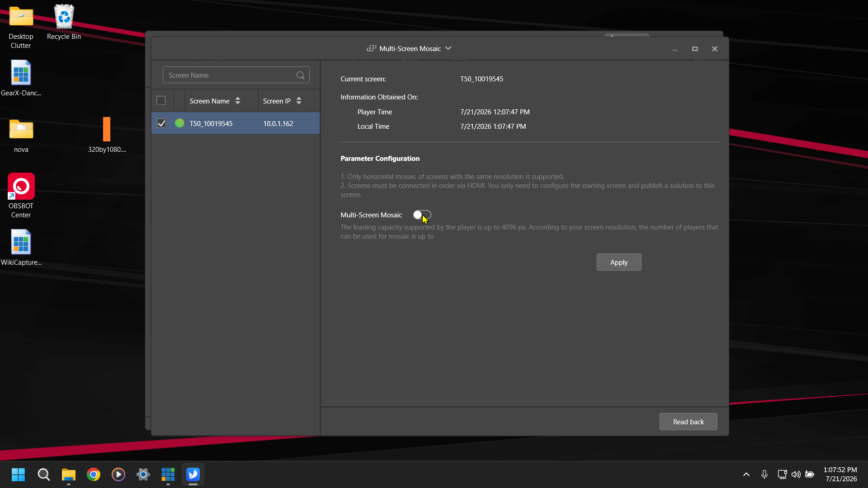Tick the select-all header checkbox
868x488 pixels.
pyautogui.click(x=161, y=100)
